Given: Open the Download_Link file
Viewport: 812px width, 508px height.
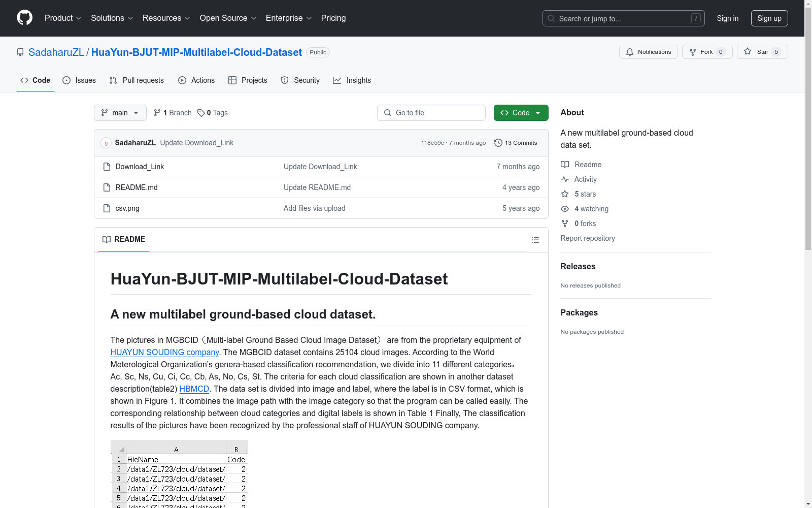Looking at the screenshot, I should coord(140,167).
